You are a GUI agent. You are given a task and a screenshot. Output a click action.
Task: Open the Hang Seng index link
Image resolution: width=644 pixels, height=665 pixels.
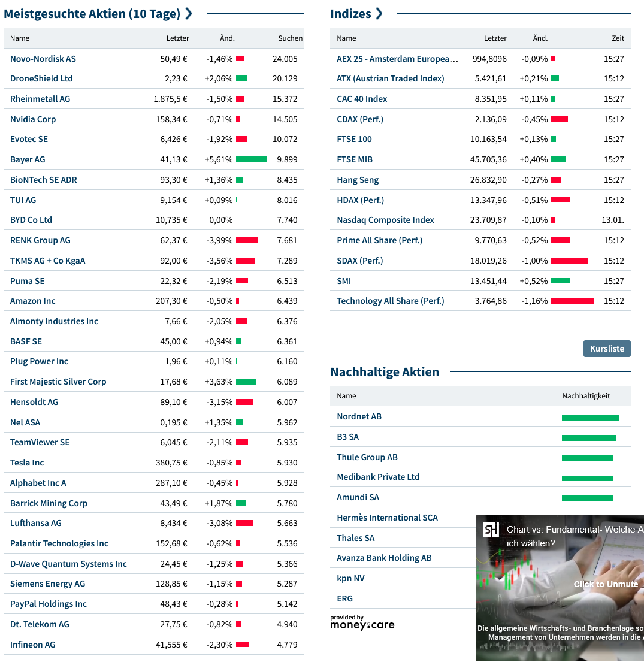[x=358, y=180]
